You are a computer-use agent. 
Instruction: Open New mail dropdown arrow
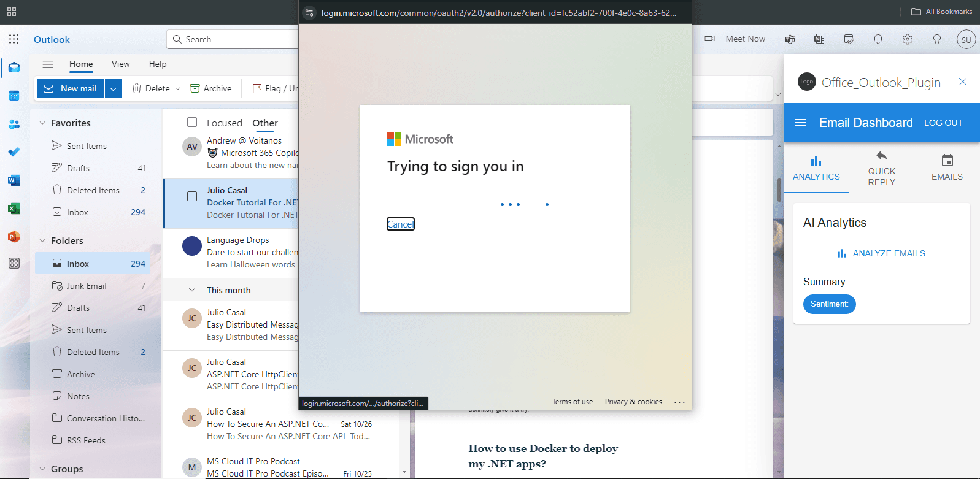coord(114,88)
